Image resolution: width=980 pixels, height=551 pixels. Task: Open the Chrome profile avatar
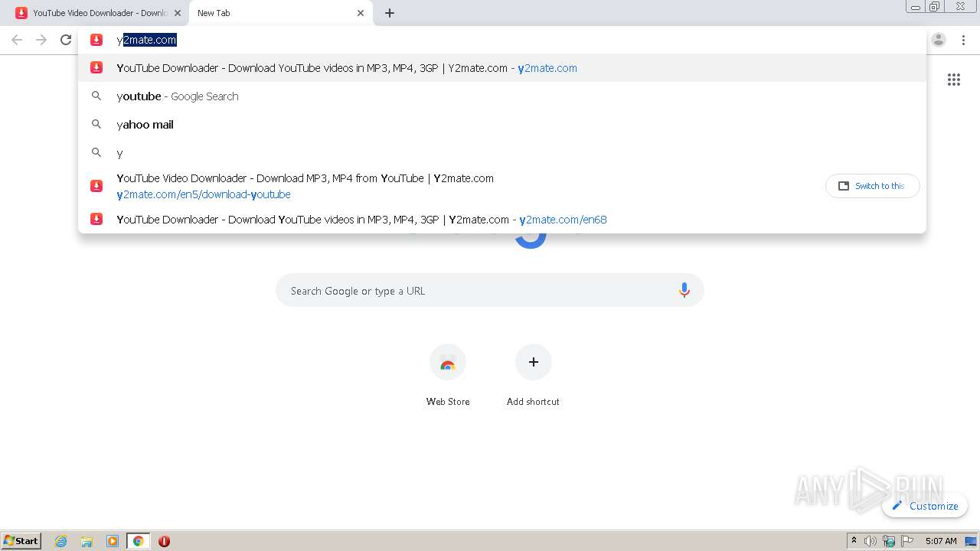coord(939,40)
